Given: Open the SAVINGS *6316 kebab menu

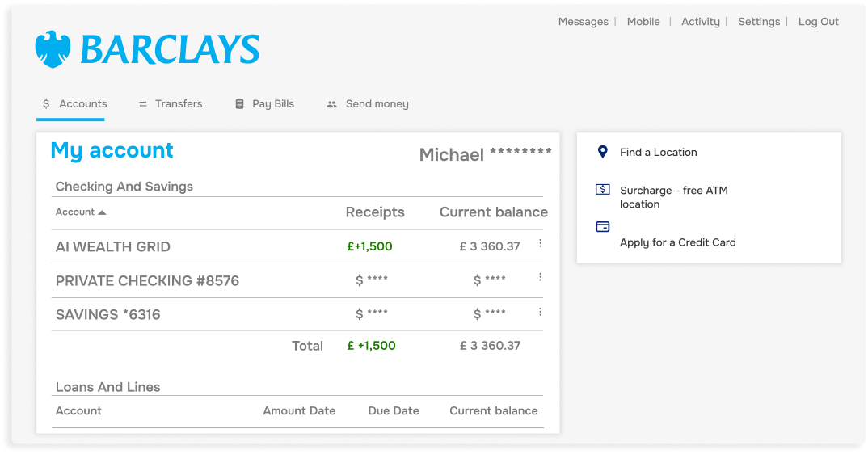Looking at the screenshot, I should (x=540, y=312).
